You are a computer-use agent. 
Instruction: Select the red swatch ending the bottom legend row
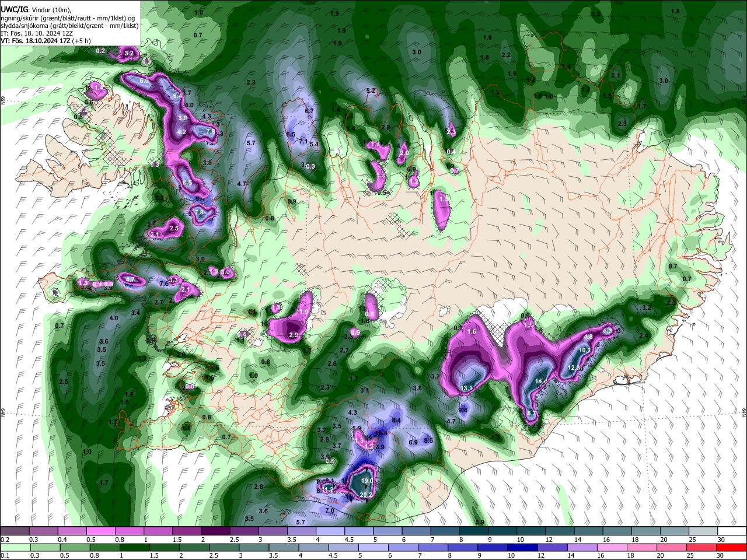[x=732, y=547]
